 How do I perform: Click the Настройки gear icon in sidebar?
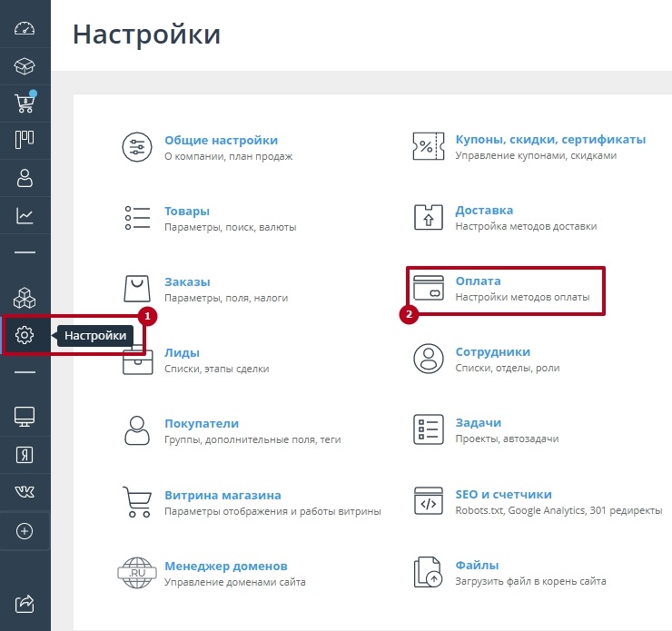(x=25, y=335)
